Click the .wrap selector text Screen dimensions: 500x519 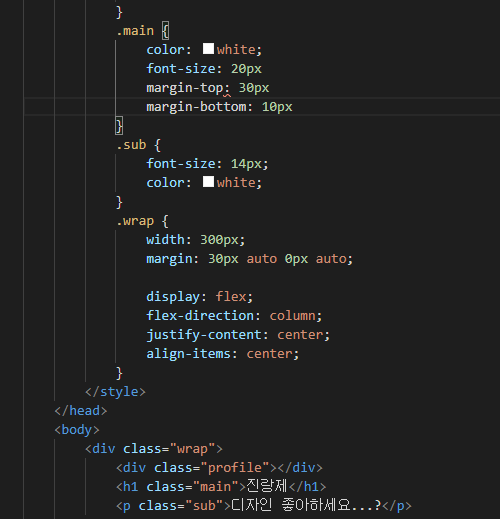click(x=135, y=221)
